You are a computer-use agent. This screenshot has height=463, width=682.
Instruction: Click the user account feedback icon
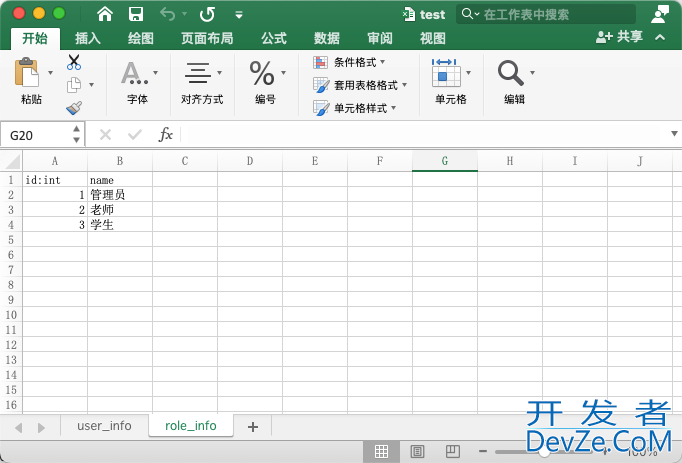pyautogui.click(x=659, y=14)
